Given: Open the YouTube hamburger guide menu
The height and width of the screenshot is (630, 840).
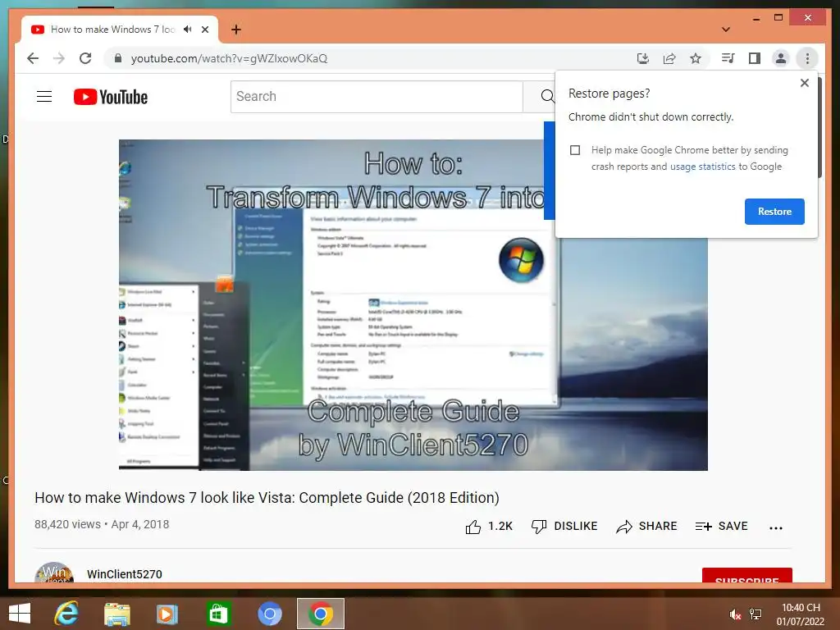Looking at the screenshot, I should [44, 97].
